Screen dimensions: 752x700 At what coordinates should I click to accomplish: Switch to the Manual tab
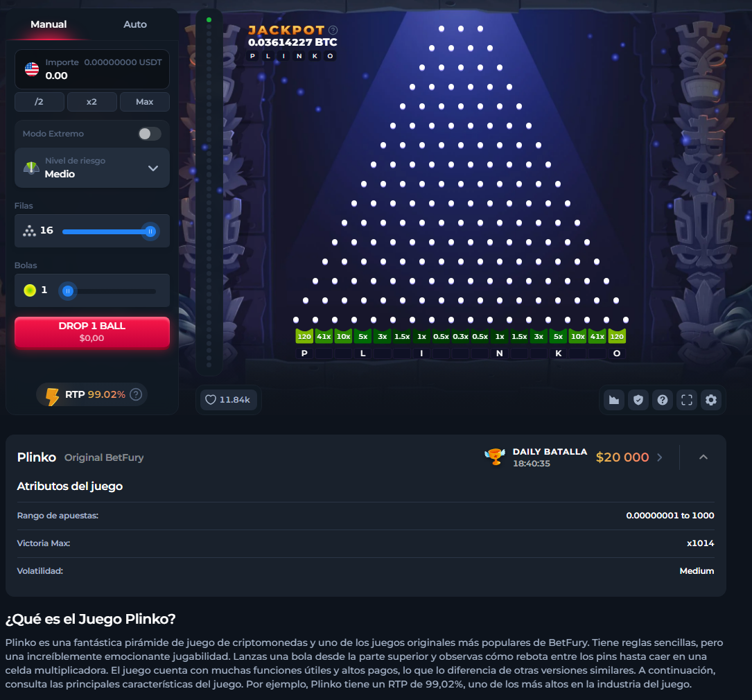(49, 24)
